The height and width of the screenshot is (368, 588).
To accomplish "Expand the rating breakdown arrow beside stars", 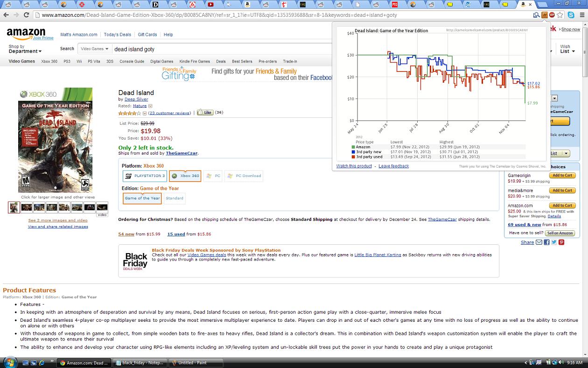I will [x=145, y=113].
